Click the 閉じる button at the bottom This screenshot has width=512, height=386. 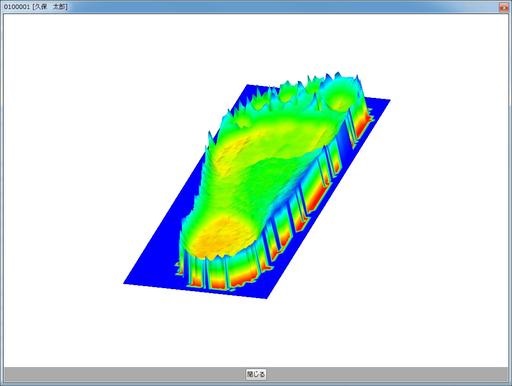coord(256,374)
